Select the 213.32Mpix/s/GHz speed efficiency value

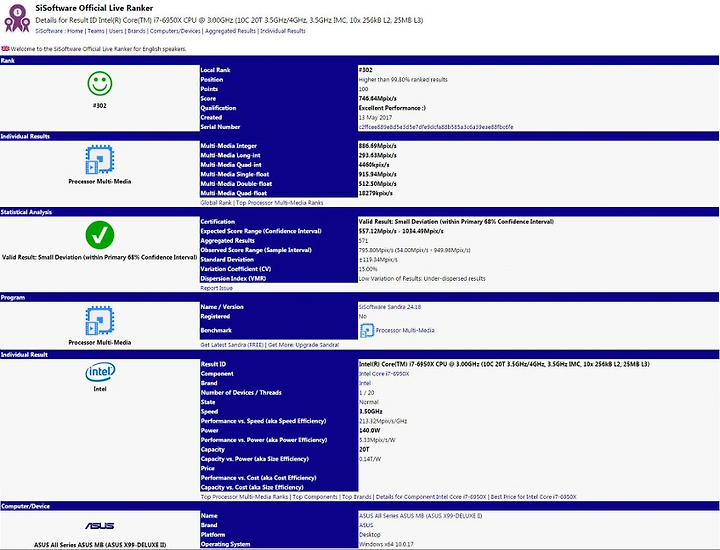click(x=383, y=421)
